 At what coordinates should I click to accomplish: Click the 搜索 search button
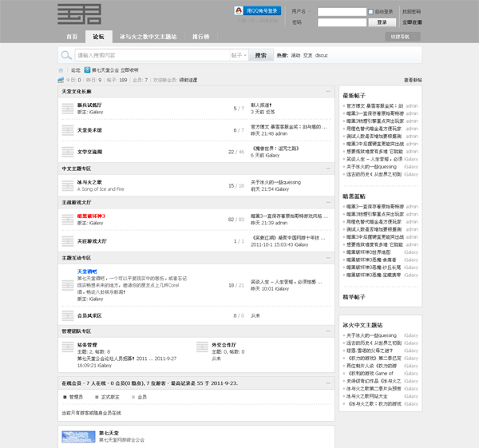click(261, 55)
